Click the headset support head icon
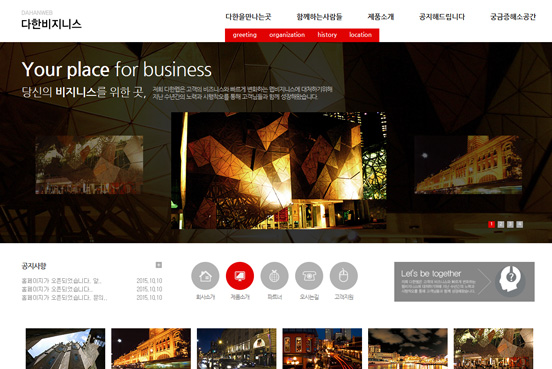This screenshot has height=369, width=552. [x=510, y=281]
